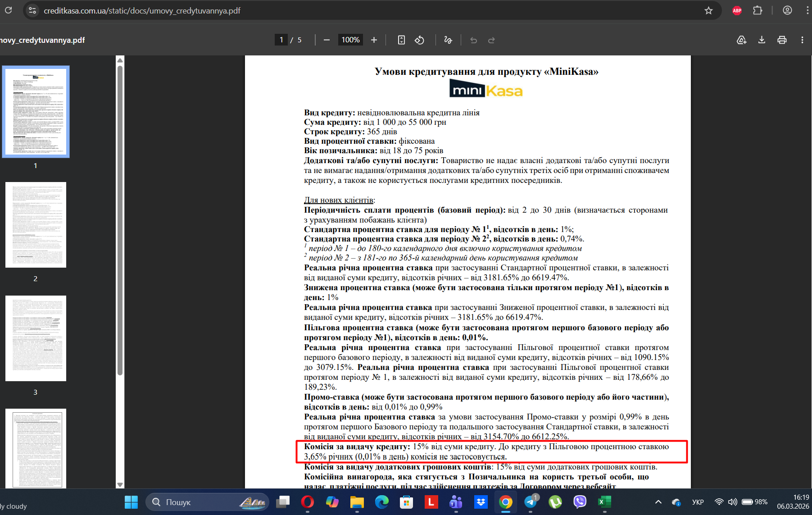Image resolution: width=812 pixels, height=515 pixels.
Task: Click the 100% zoom level field
Action: (350, 40)
